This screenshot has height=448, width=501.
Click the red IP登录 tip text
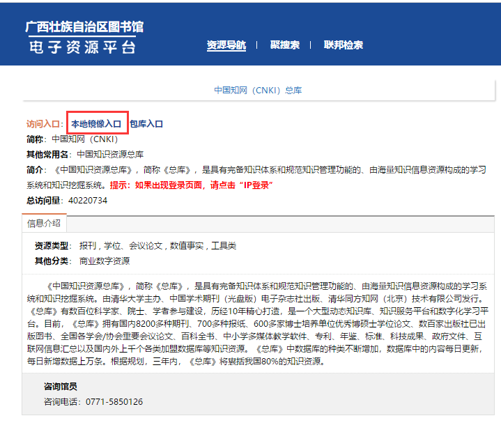click(191, 185)
